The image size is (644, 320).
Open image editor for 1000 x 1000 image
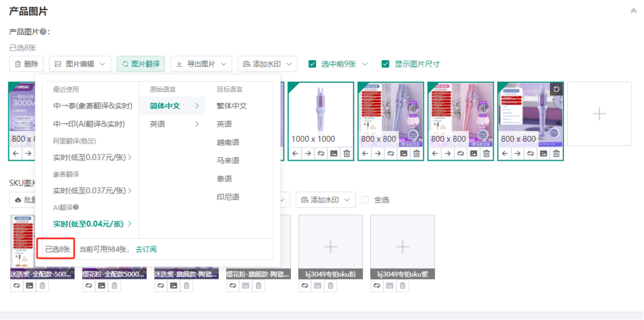334,153
